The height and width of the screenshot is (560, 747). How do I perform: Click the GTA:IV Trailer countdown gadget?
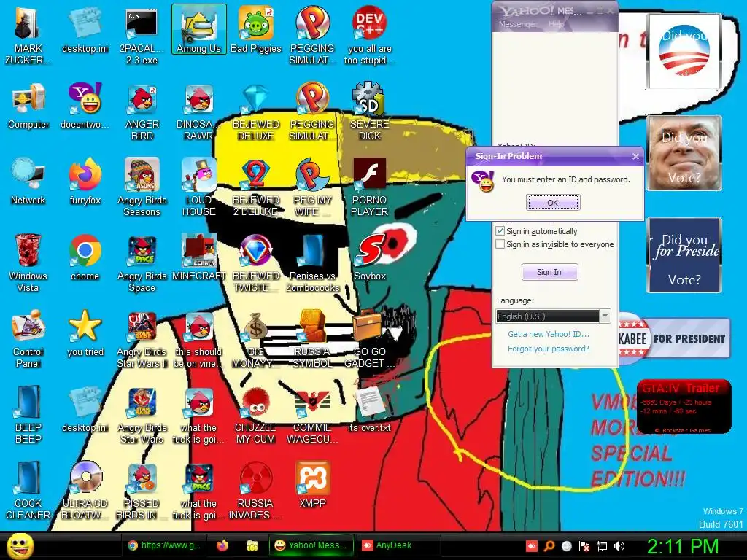coord(684,406)
